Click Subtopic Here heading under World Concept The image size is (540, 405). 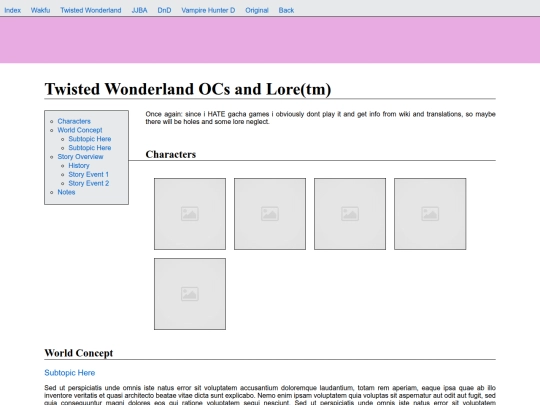click(70, 373)
